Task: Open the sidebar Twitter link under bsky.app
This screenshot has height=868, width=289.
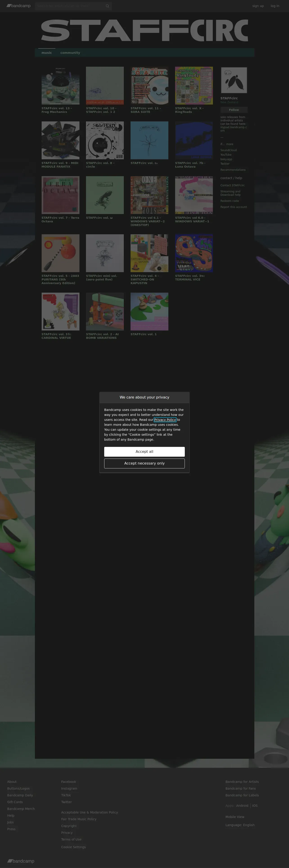Action: tap(225, 164)
